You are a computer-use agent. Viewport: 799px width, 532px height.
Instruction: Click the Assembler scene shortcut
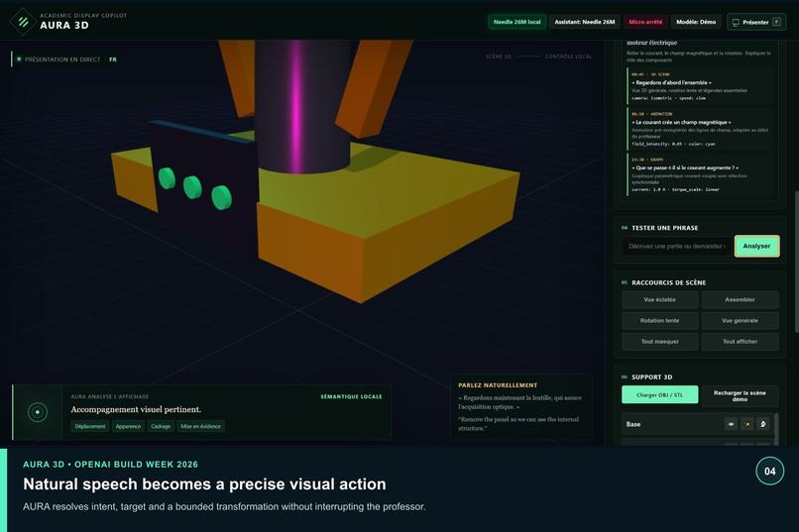(740, 300)
